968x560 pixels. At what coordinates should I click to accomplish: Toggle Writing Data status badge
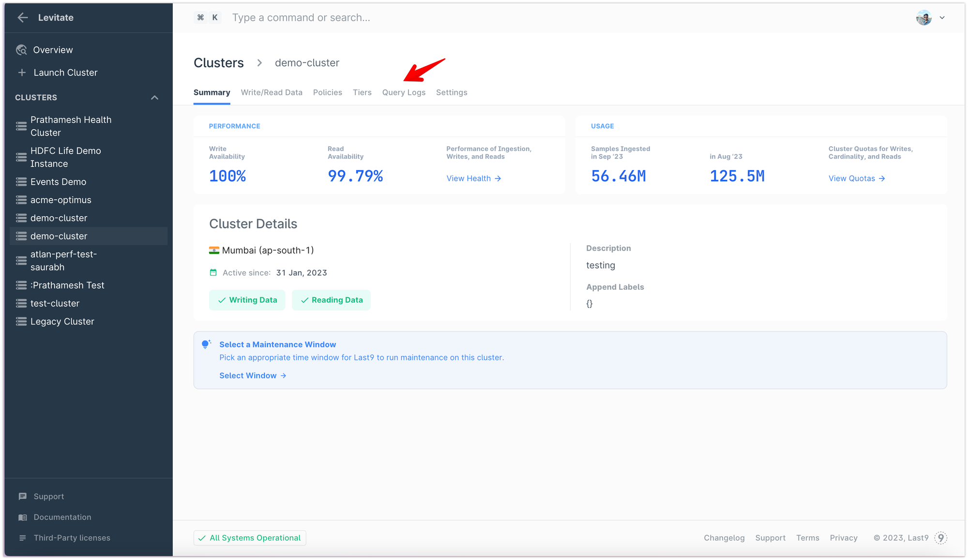247,300
